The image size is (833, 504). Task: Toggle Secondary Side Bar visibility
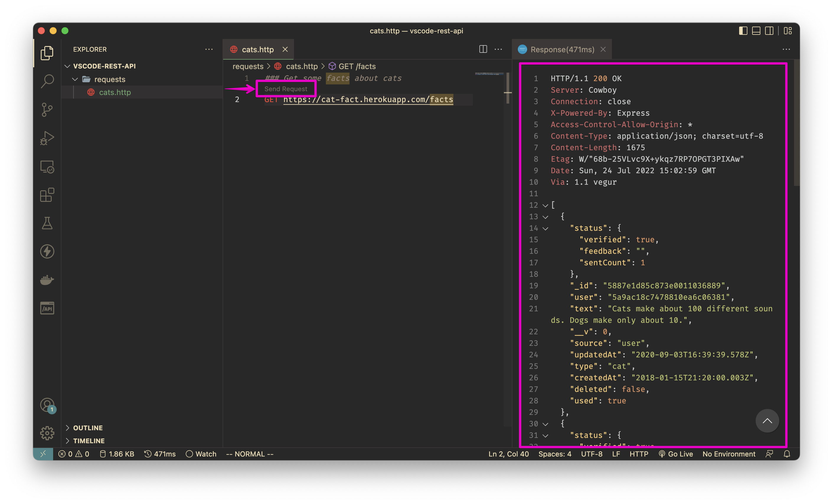point(769,31)
